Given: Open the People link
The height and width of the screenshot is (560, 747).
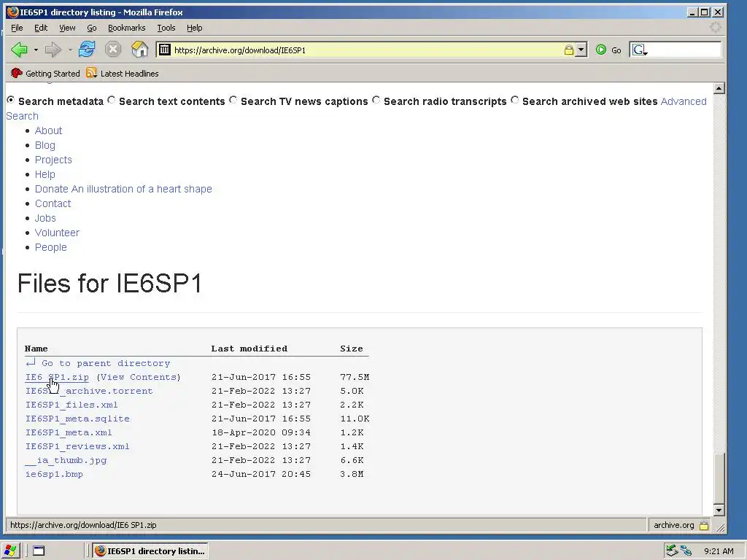Looking at the screenshot, I should click(x=50, y=248).
